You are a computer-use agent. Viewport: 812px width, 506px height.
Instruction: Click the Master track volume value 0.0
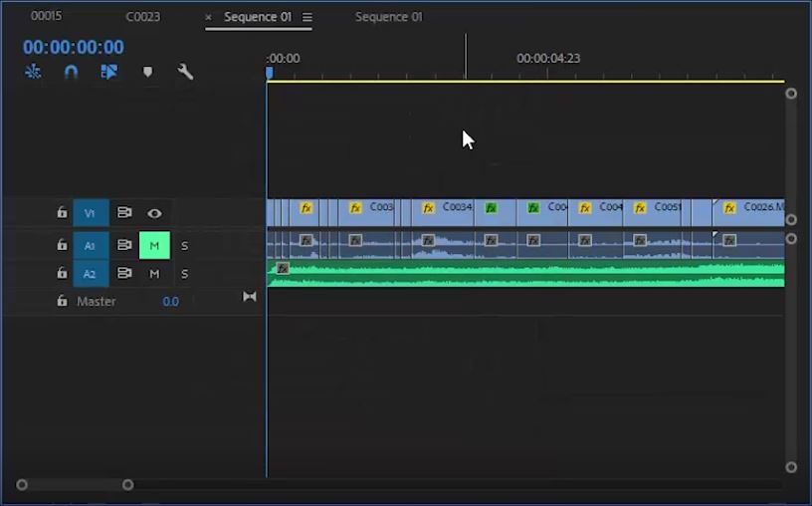170,301
